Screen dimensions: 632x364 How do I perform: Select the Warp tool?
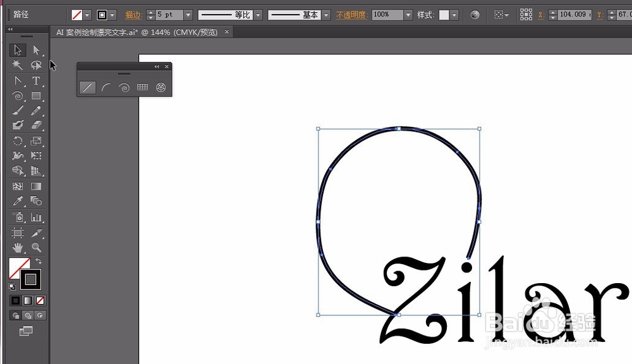coord(17,155)
